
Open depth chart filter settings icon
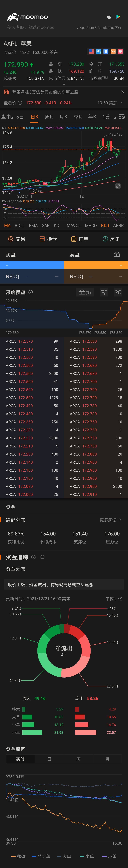click(x=104, y=292)
